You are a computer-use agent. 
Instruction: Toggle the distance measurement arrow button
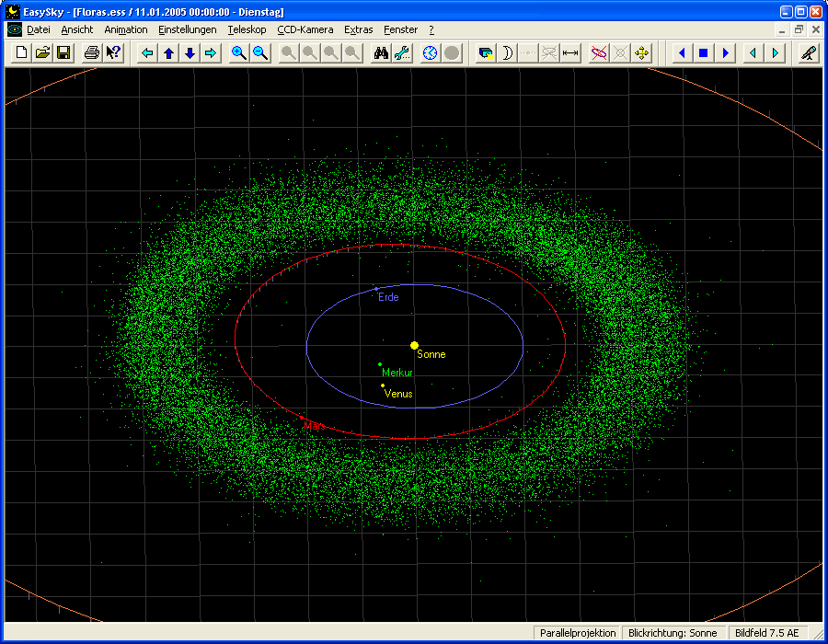point(570,53)
